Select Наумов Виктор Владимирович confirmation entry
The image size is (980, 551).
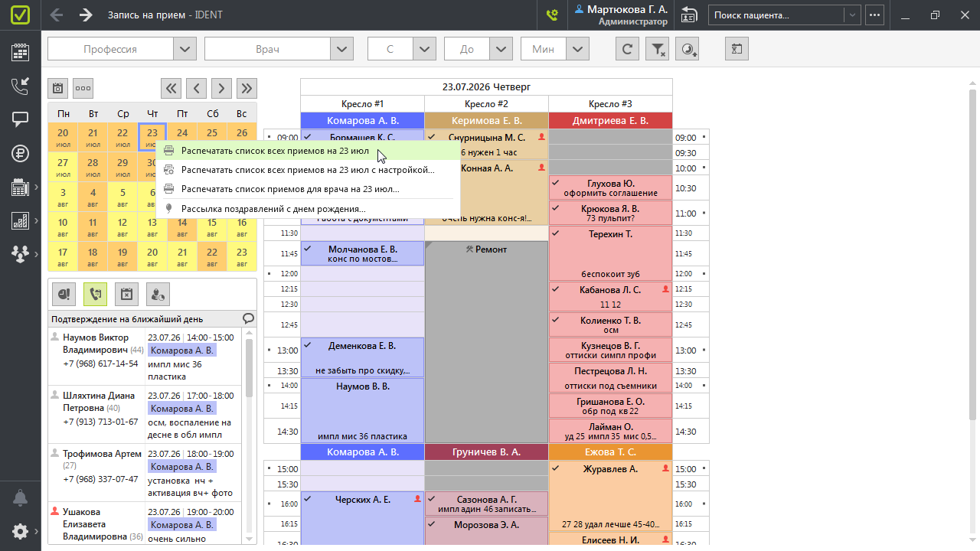145,357
